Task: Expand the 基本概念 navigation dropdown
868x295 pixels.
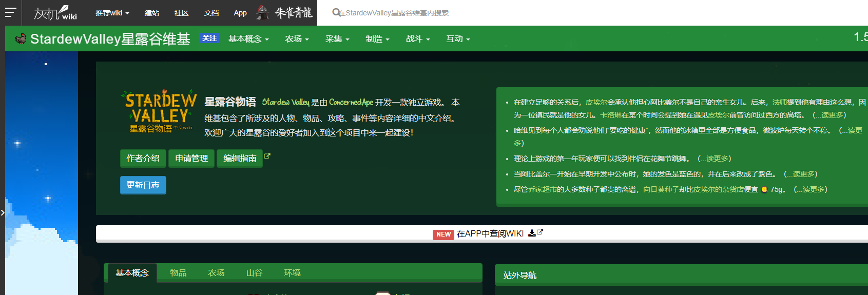Action: pos(248,38)
